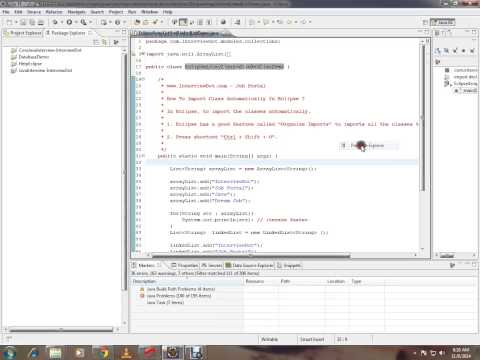Click the editor vertical scrollbar
Screen dimensions: 480x360
point(422,117)
